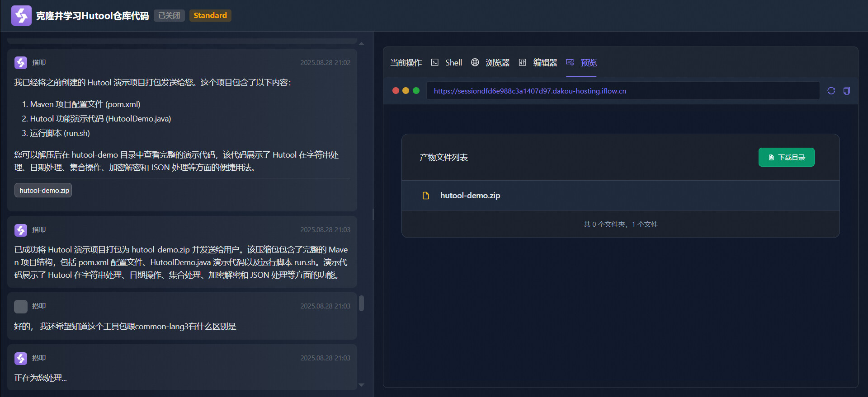The image size is (868, 397).
Task: Click the refresh icon beside the URL bar
Action: (831, 91)
